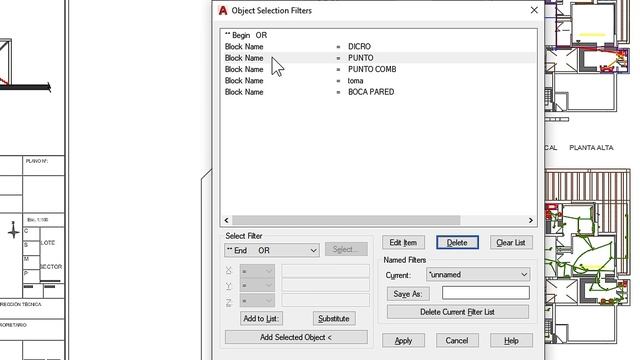Click the Save As button
The image size is (640, 360).
click(x=408, y=294)
